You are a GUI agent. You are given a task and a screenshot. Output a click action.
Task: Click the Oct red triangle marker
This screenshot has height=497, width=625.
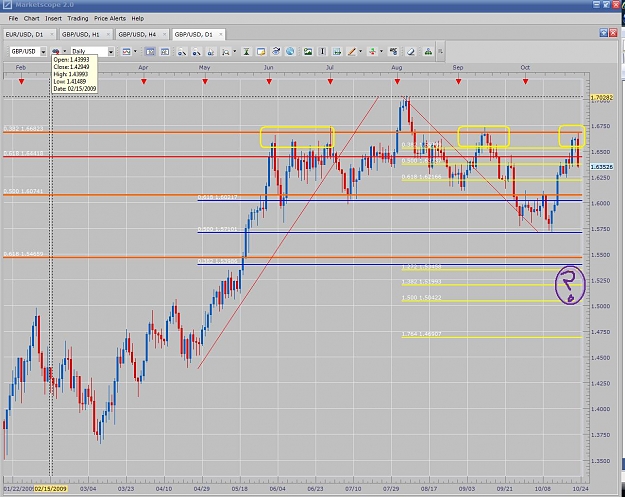525,81
